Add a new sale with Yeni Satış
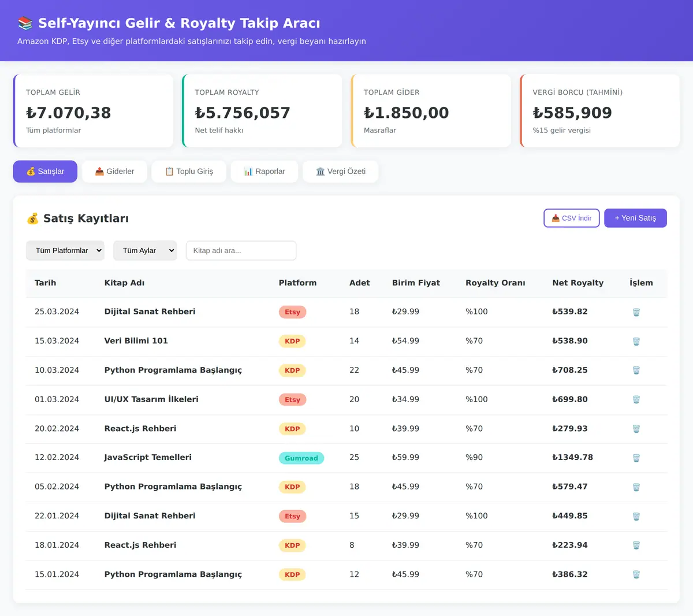The height and width of the screenshot is (616, 693). [635, 218]
